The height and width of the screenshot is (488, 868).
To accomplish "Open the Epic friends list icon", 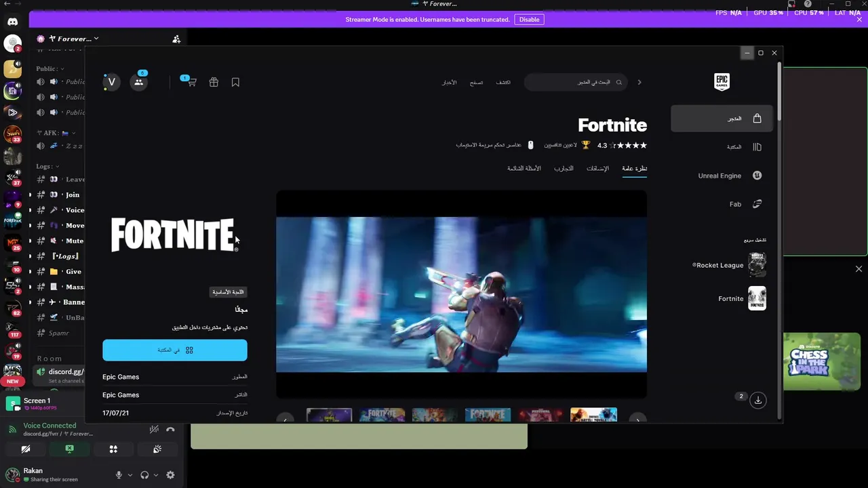I will [138, 82].
